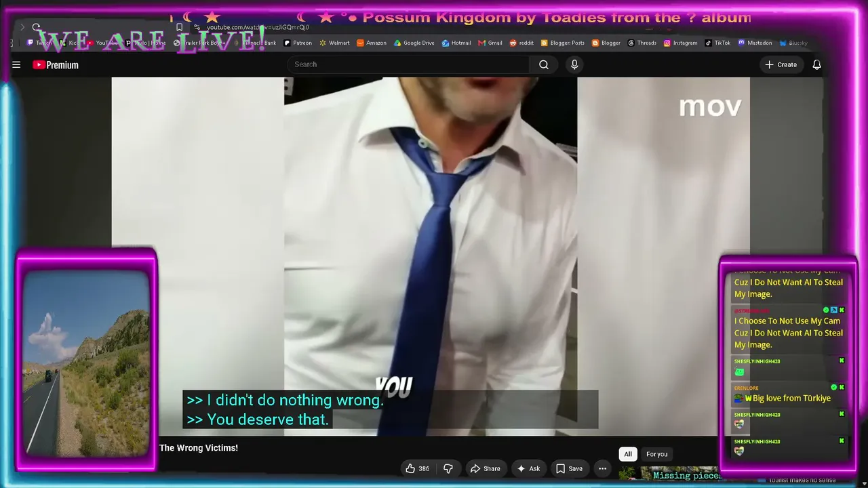Start voice search with the microphone

[574, 64]
